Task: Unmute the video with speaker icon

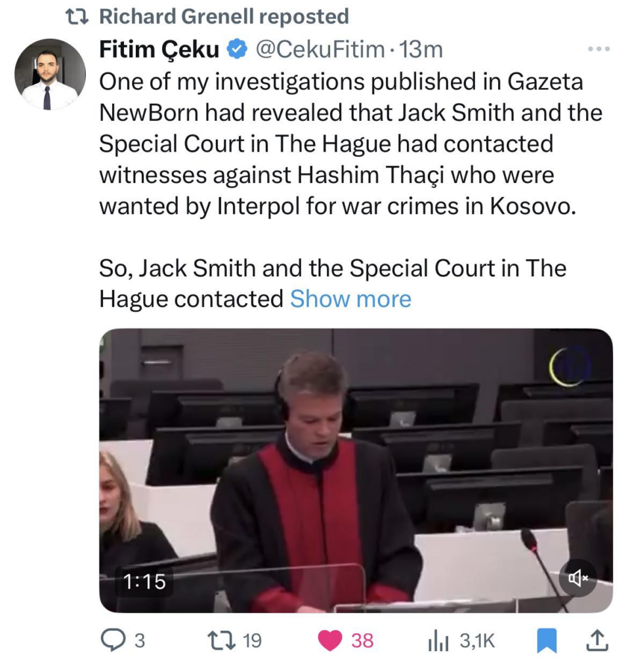Action: (578, 578)
